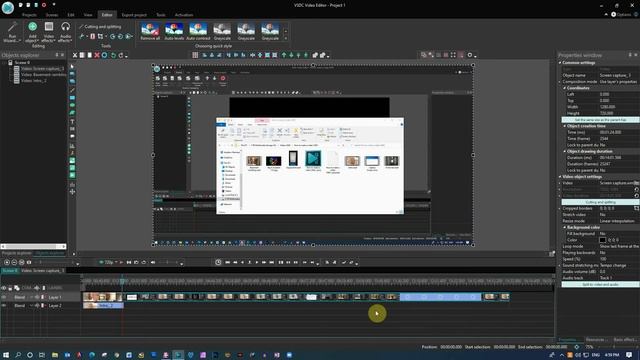640x360 pixels.
Task: Select the Text tool in left toolbar
Action: pyautogui.click(x=72, y=122)
